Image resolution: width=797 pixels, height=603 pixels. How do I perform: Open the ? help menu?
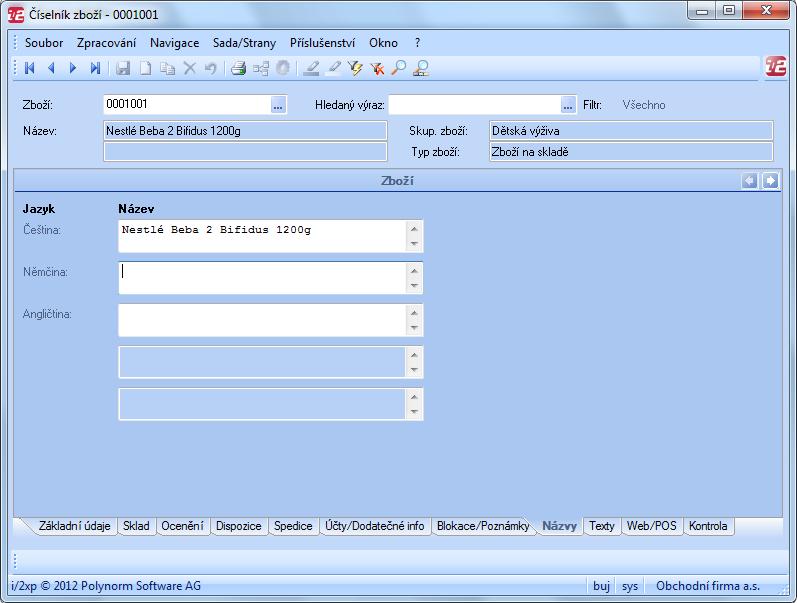pos(417,43)
